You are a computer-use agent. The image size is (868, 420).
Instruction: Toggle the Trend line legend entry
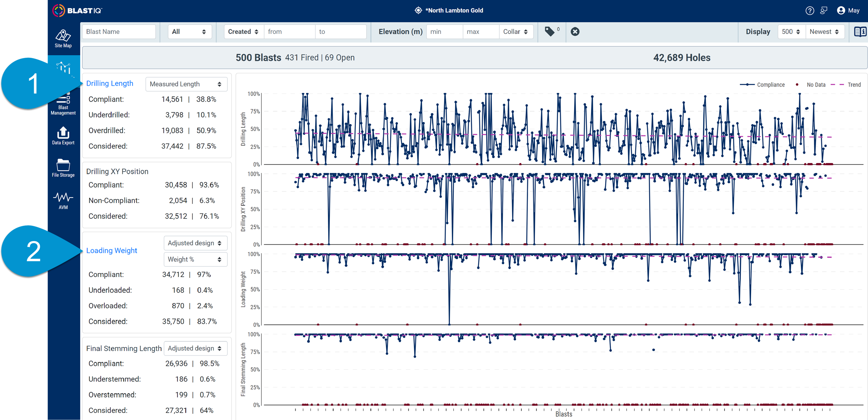click(846, 85)
